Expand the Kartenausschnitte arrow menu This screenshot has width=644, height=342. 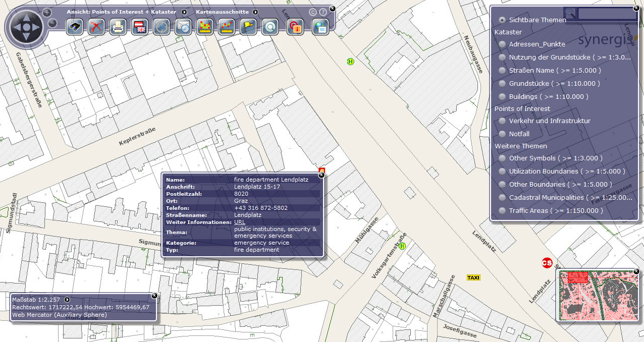click(x=256, y=12)
